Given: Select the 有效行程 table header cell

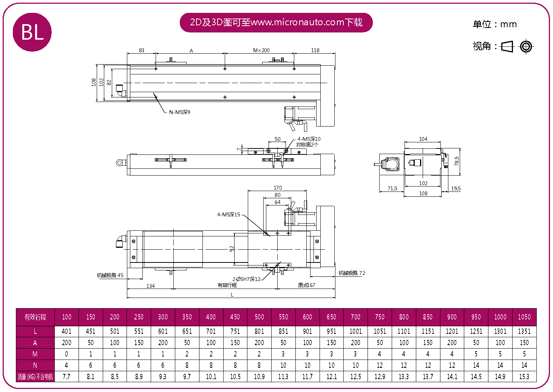Looking at the screenshot, I should point(36,317).
